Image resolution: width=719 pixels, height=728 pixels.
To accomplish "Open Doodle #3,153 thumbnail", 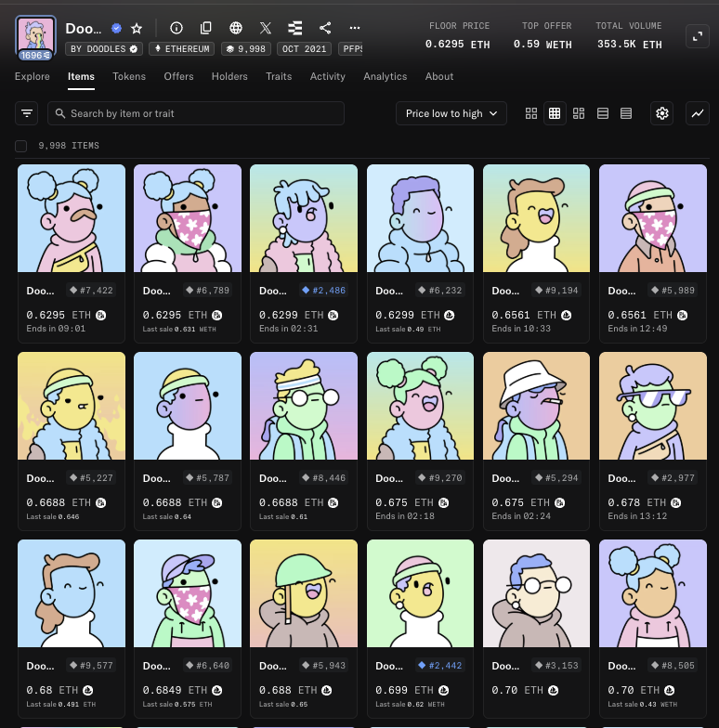I will [x=537, y=593].
